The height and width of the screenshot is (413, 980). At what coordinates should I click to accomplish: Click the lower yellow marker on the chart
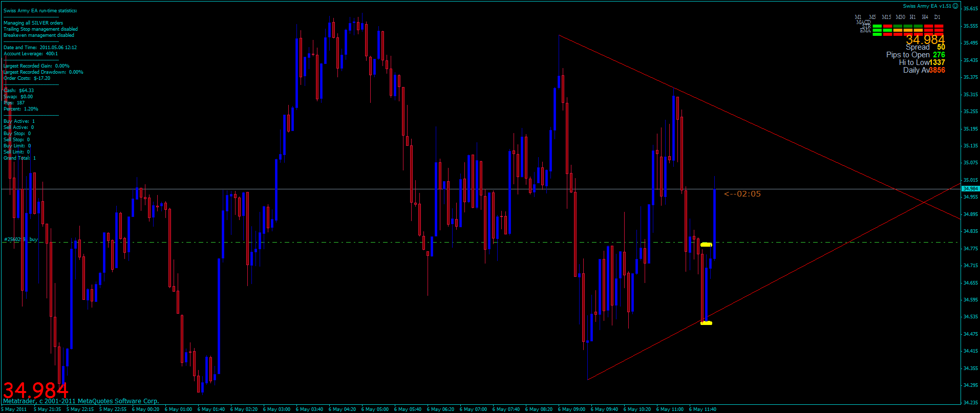706,323
